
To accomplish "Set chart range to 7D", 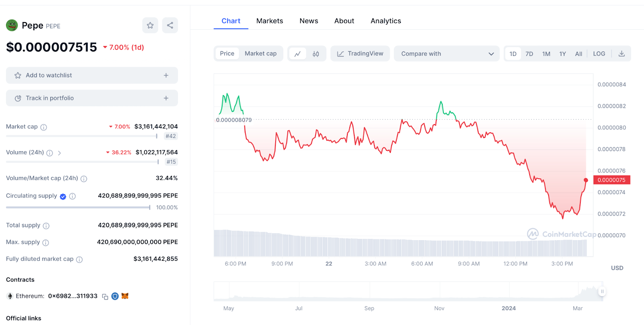I will (529, 53).
